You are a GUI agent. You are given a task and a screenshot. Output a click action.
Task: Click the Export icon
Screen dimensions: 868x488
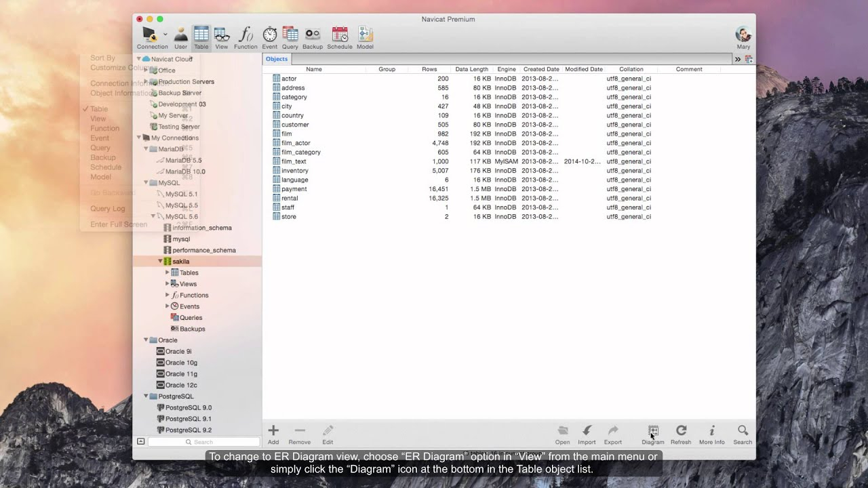click(613, 430)
